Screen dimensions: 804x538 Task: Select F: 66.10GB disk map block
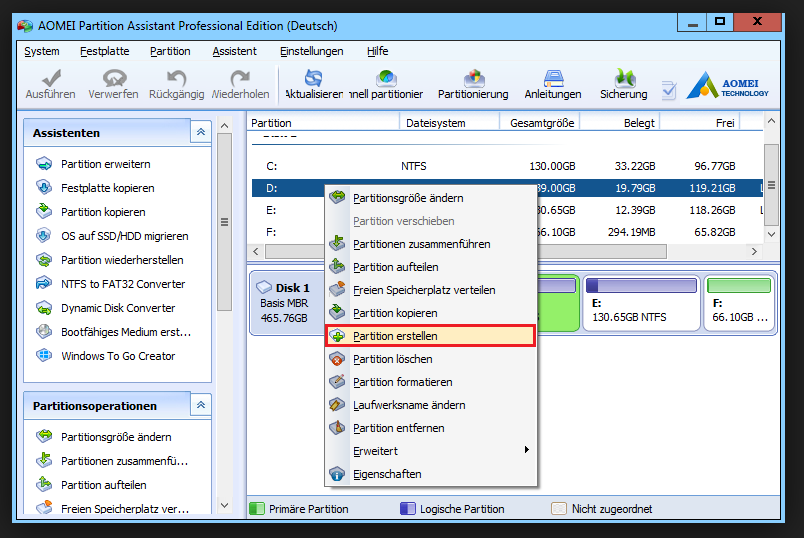739,303
